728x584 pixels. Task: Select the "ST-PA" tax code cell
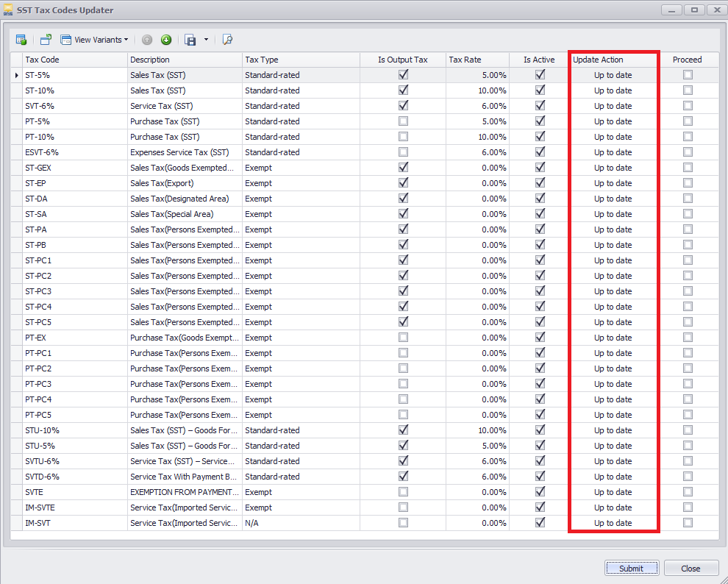75,229
